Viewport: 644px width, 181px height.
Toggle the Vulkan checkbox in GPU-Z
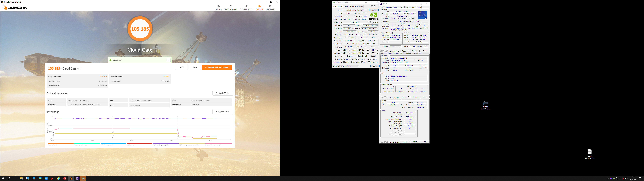[344, 62]
